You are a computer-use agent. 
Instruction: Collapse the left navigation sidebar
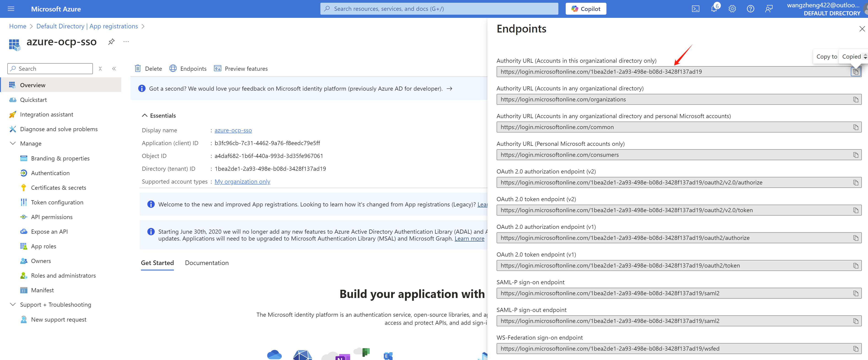[114, 69]
